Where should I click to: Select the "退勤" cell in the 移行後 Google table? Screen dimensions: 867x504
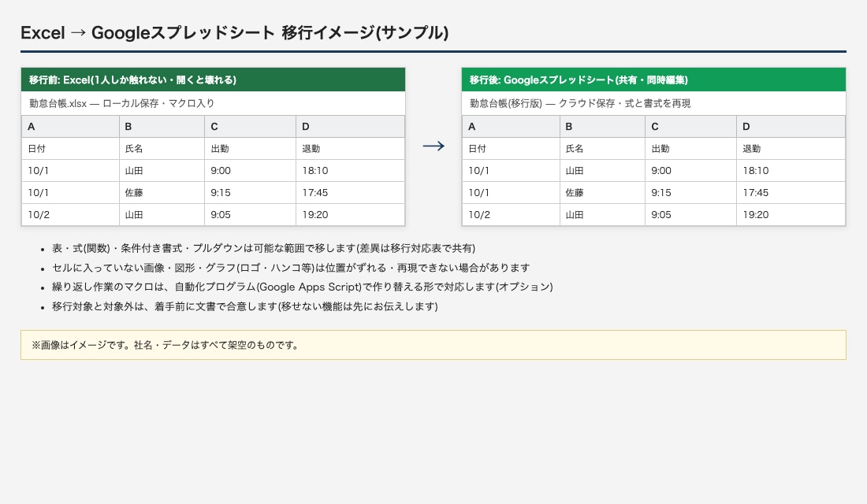tap(791, 149)
